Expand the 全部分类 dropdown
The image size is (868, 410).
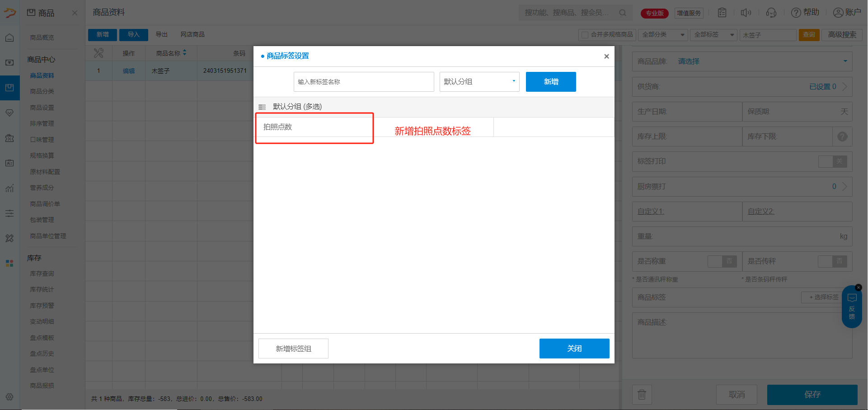click(x=663, y=35)
